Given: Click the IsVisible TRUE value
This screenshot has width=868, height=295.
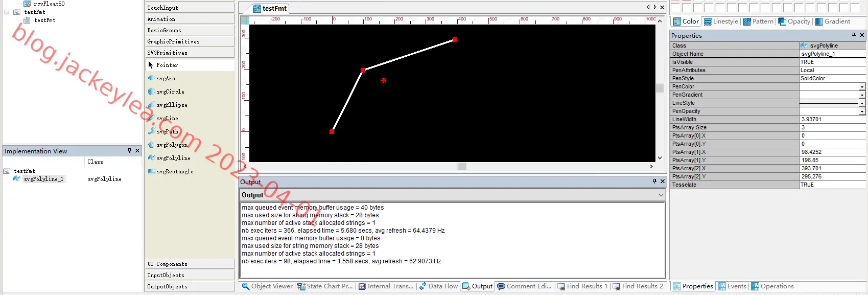Looking at the screenshot, I should [x=832, y=62].
